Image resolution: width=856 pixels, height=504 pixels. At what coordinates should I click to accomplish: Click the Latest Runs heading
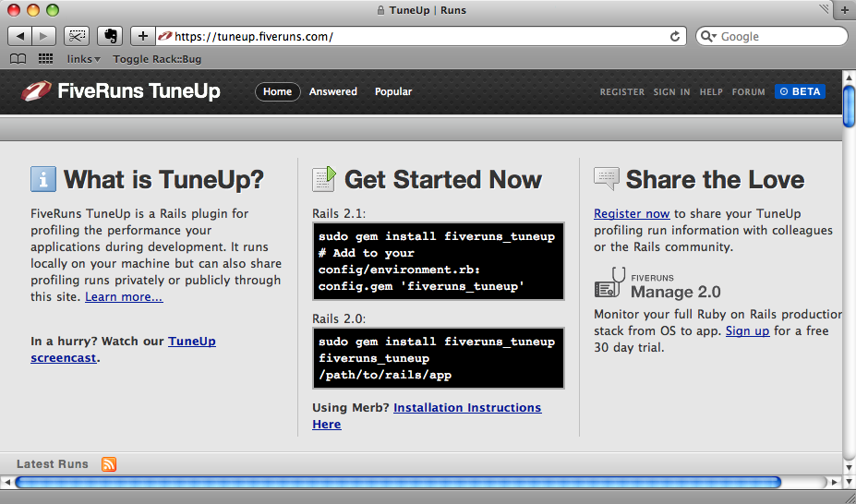pos(53,464)
